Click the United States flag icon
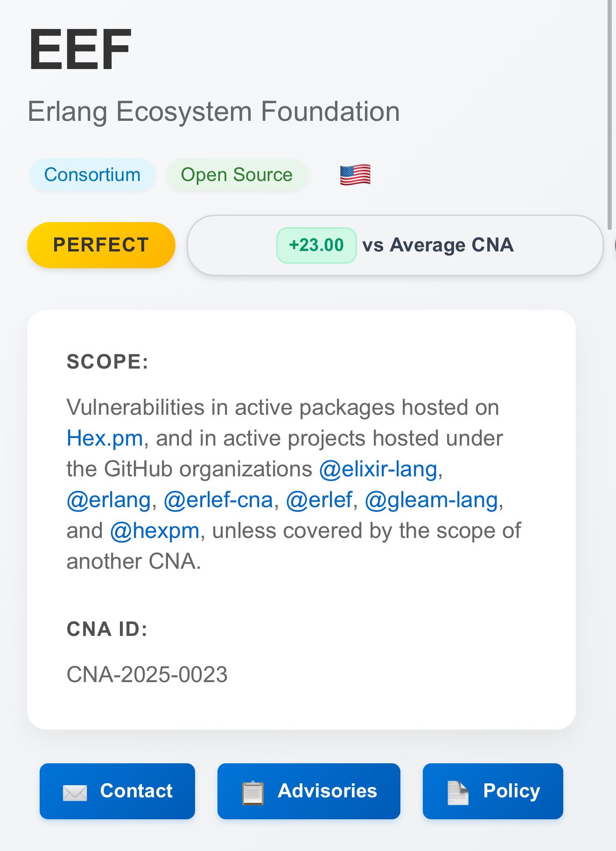 point(355,175)
